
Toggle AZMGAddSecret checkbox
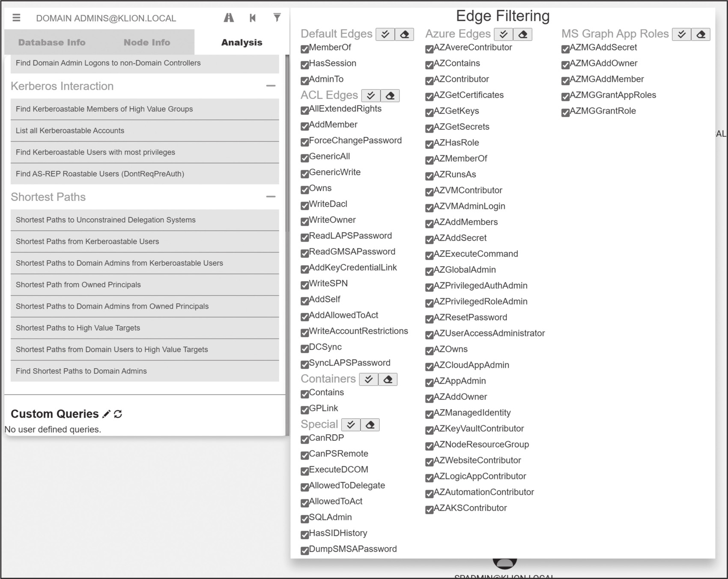(x=566, y=49)
